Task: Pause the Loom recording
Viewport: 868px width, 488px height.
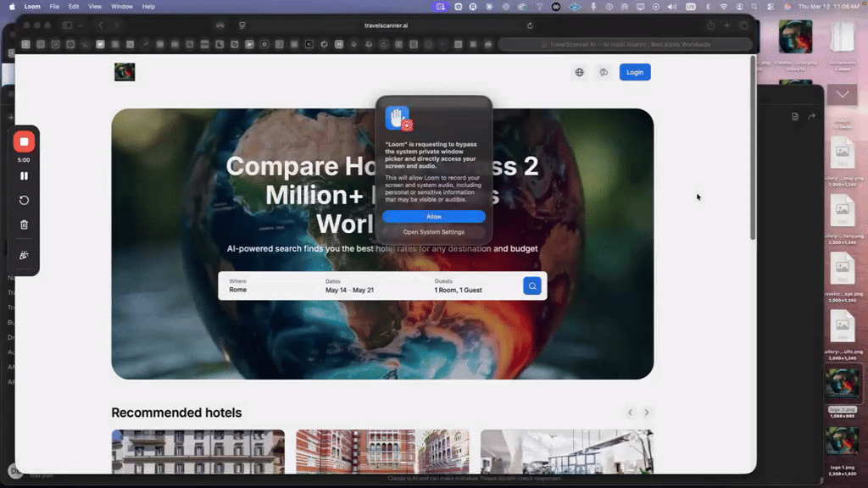Action: 24,175
